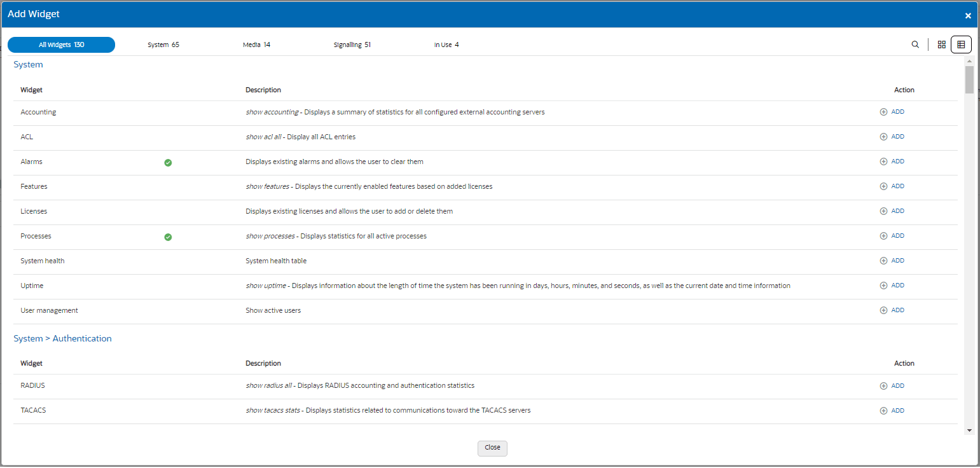The height and width of the screenshot is (468, 980).
Task: Click the plus icon beside System health
Action: click(883, 260)
